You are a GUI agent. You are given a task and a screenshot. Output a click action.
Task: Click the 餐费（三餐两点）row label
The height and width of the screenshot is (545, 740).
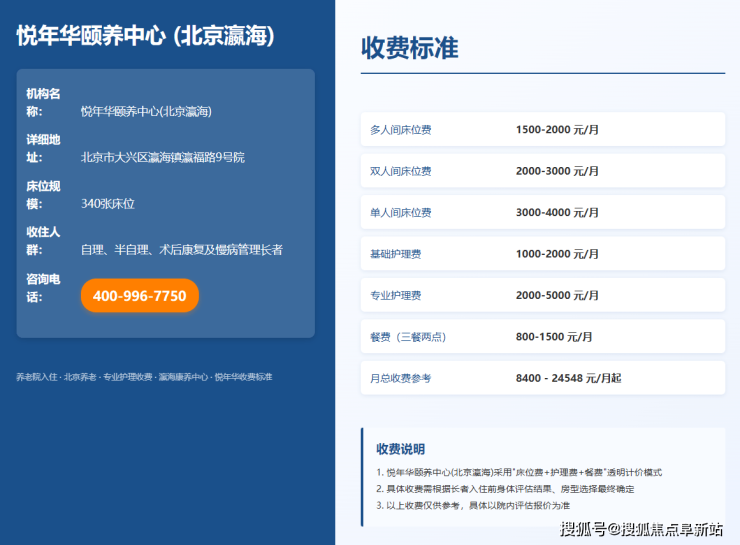408,337
